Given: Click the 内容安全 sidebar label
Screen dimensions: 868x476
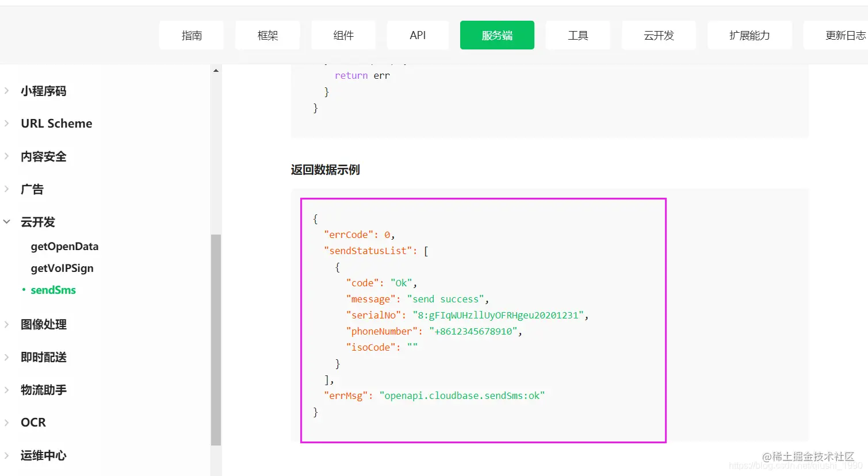Looking at the screenshot, I should click(44, 156).
